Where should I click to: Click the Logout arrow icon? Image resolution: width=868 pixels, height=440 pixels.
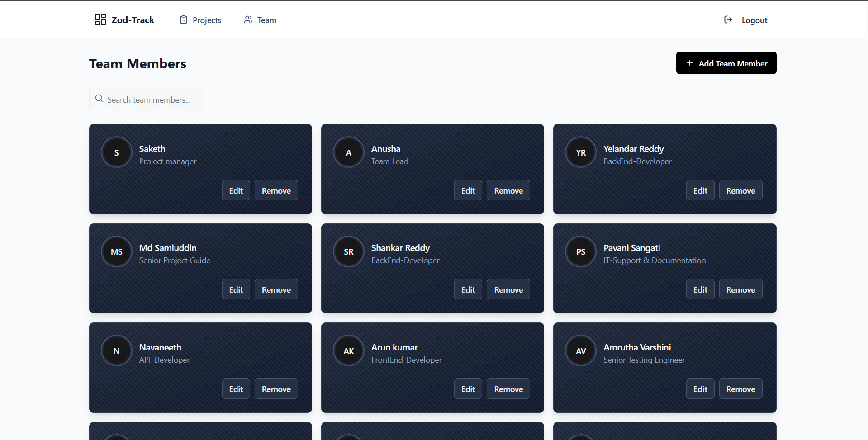728,19
